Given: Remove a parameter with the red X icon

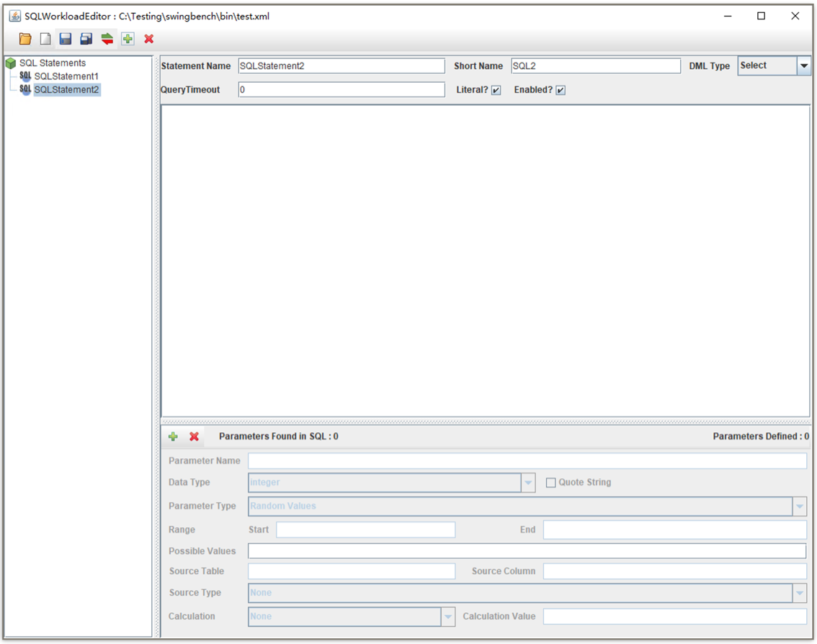Looking at the screenshot, I should pyautogui.click(x=193, y=437).
